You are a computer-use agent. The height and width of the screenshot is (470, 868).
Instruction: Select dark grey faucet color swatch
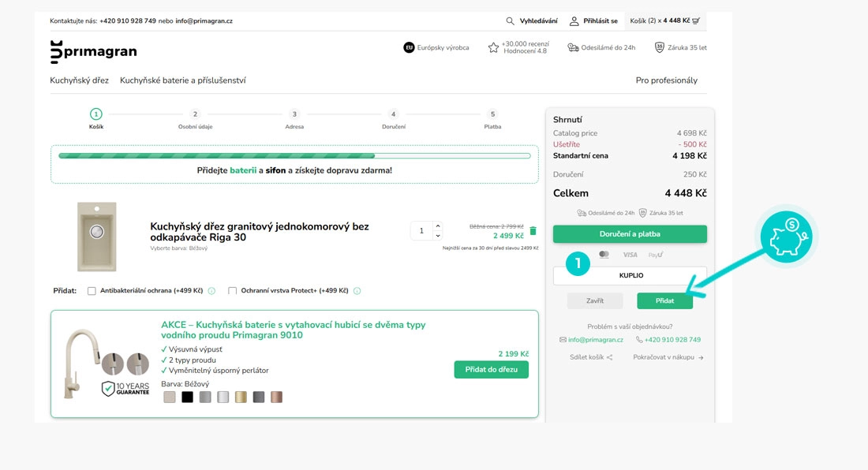point(259,397)
